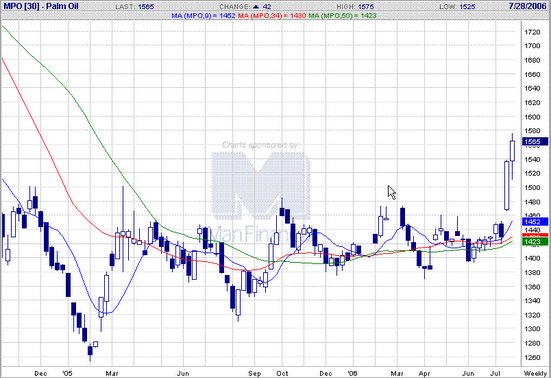
Task: Click the Oct month axis label
Action: point(282,373)
